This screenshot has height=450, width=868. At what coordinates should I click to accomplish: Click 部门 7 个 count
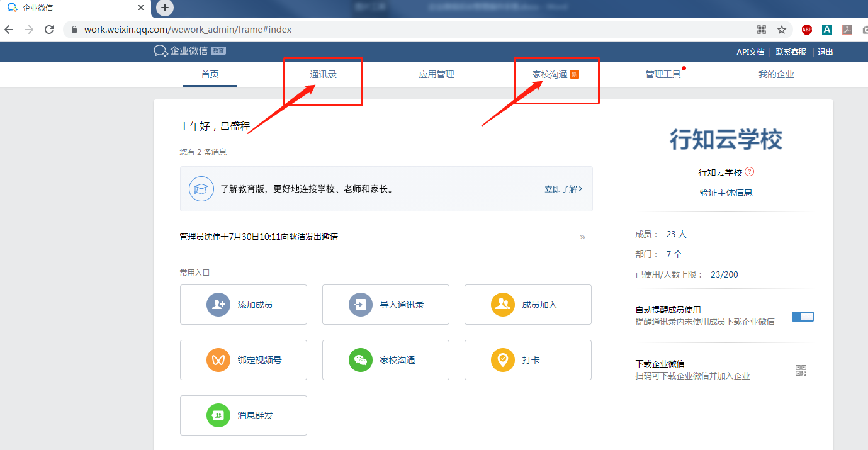pos(658,254)
